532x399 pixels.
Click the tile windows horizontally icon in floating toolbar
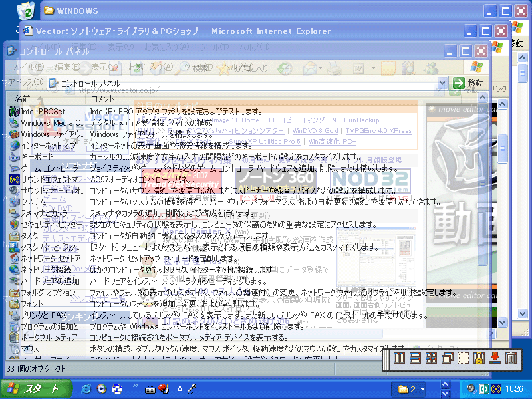click(x=415, y=358)
